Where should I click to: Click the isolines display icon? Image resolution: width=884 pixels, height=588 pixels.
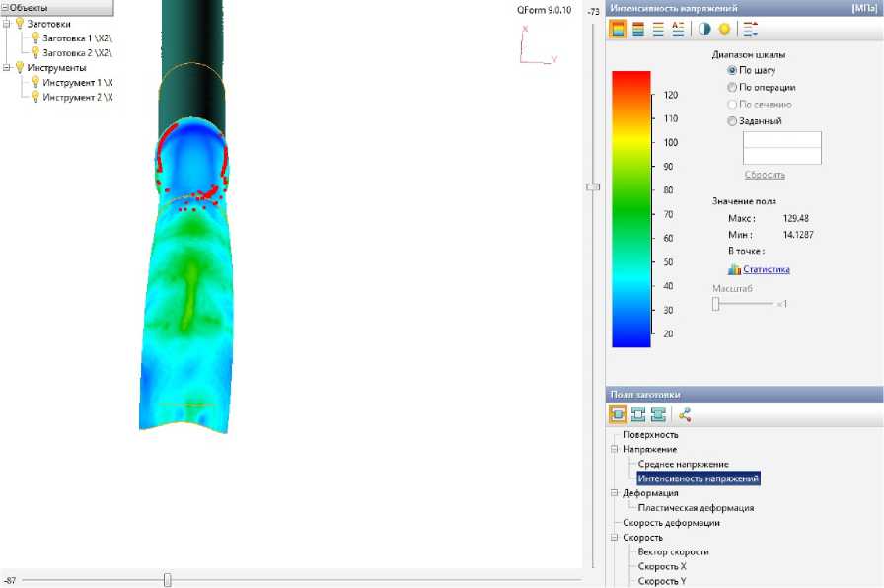click(x=658, y=30)
